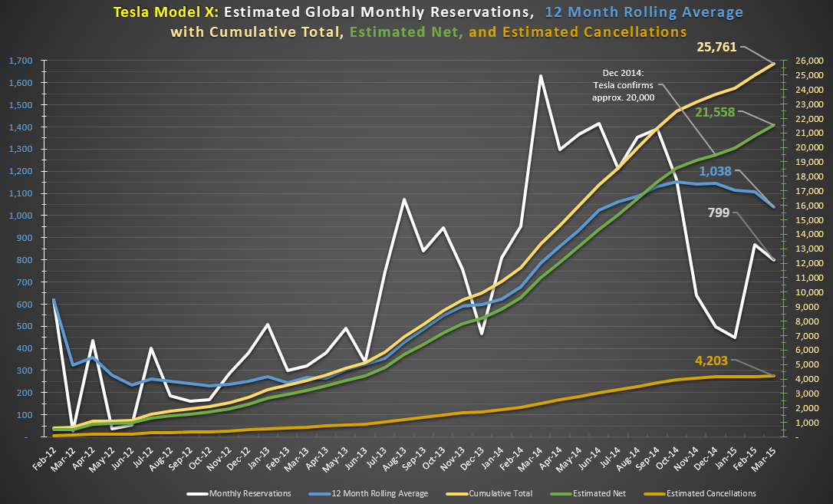This screenshot has height=504, width=833.
Task: Select the 1,700 left axis value
Action: [x=20, y=61]
